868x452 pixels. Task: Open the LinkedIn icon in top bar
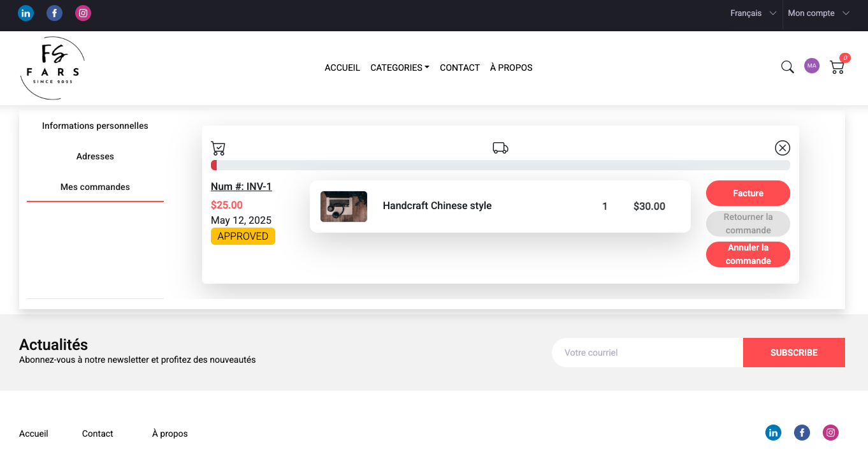[25, 13]
